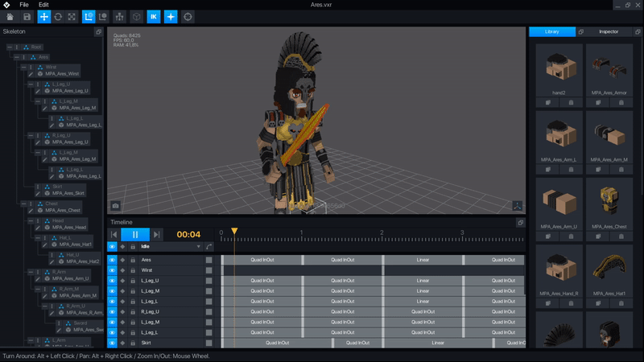Image resolution: width=644 pixels, height=362 pixels.
Task: Duplicate the MPA_Ares_Arm_L library item
Action: click(548, 170)
